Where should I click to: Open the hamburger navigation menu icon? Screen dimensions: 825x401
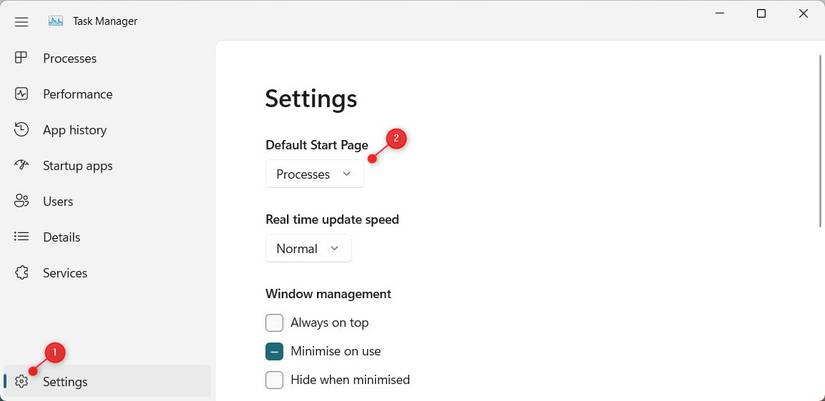(21, 21)
